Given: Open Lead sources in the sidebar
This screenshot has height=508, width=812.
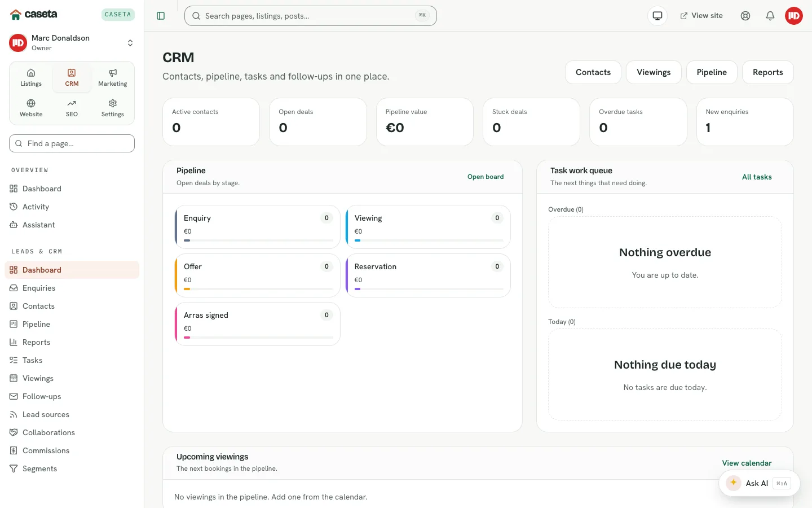Looking at the screenshot, I should pyautogui.click(x=72, y=414).
